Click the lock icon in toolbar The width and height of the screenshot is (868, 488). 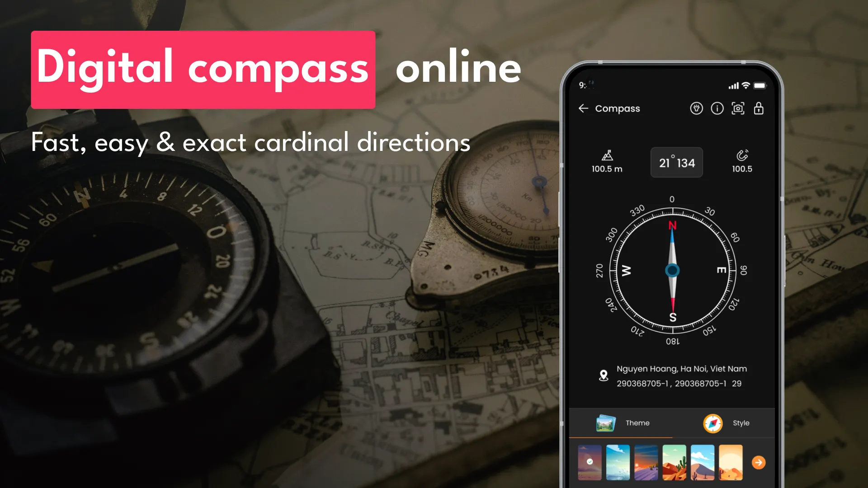tap(759, 108)
